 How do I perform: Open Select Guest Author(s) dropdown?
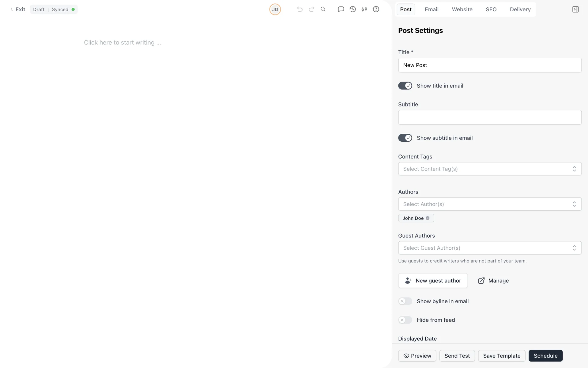point(489,248)
